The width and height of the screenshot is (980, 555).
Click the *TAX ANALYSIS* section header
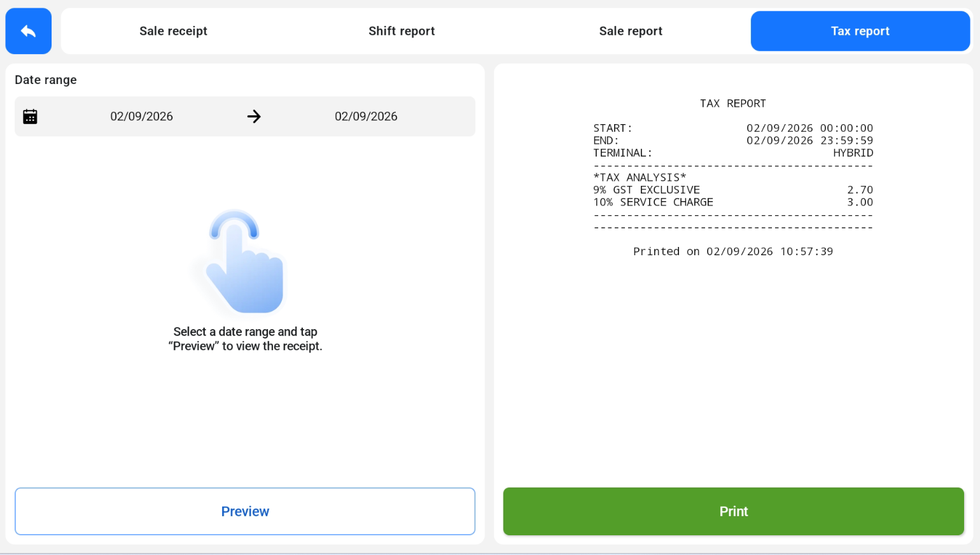(640, 178)
